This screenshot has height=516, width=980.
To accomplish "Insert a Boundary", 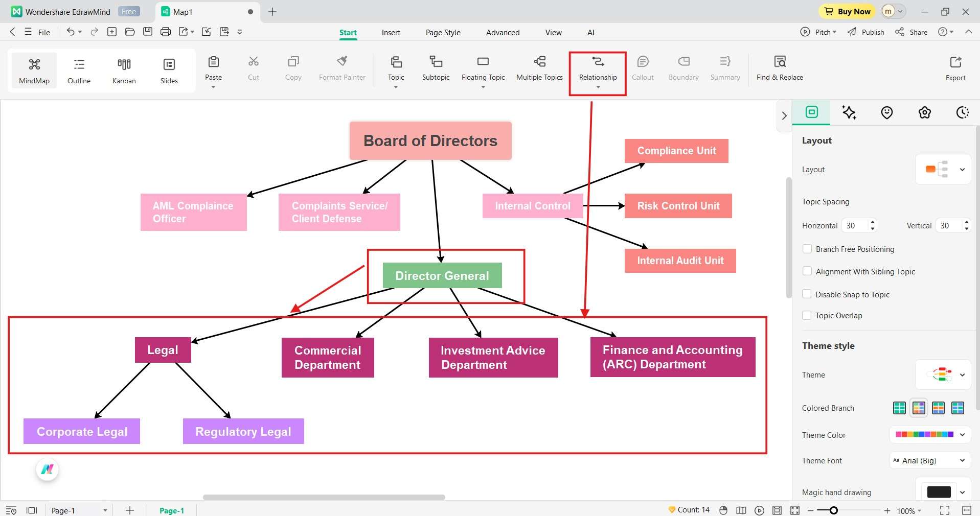I will (683, 69).
